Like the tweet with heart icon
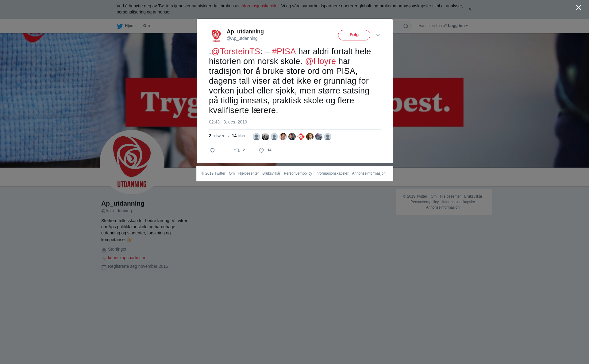This screenshot has height=364, width=589. point(261,150)
